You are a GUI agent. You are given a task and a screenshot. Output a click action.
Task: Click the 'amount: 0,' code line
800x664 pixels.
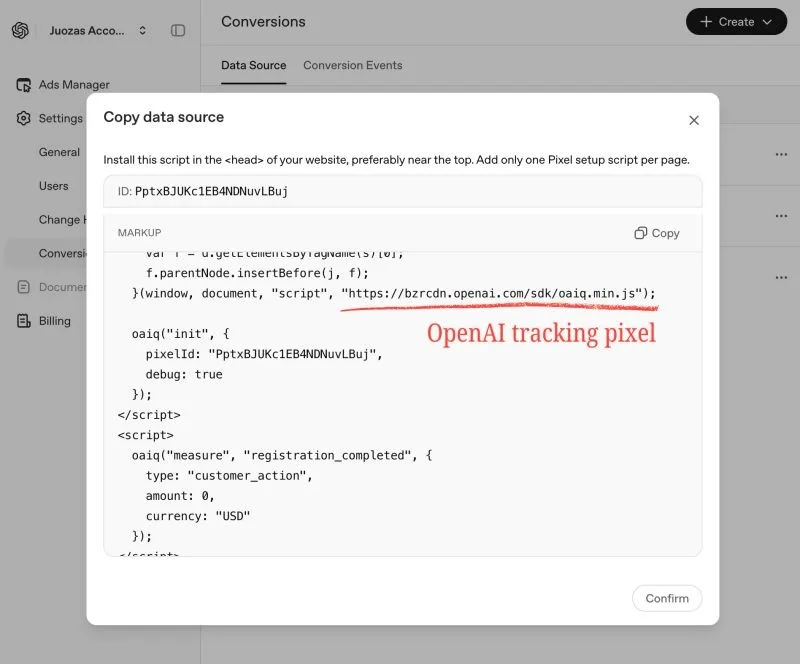point(180,496)
